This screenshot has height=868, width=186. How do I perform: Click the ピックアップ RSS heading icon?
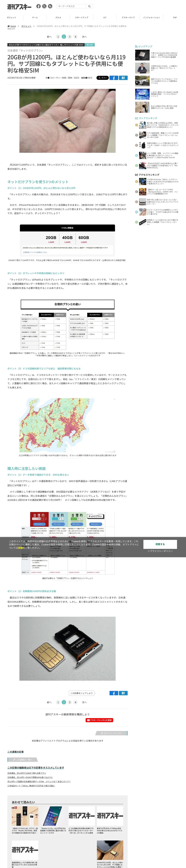136,46
